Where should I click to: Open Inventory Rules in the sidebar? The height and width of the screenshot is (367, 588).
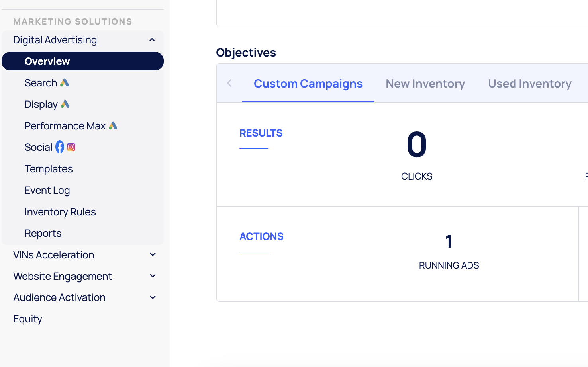pos(60,212)
